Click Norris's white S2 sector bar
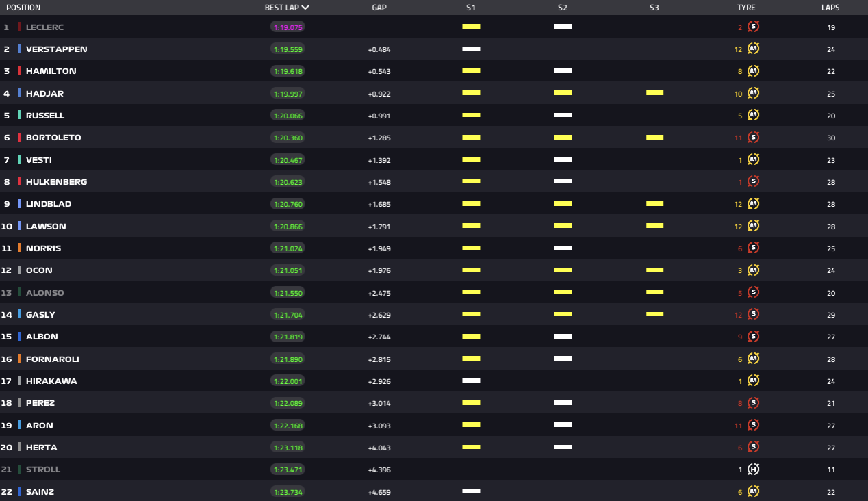The width and height of the screenshot is (868, 501). coord(563,248)
